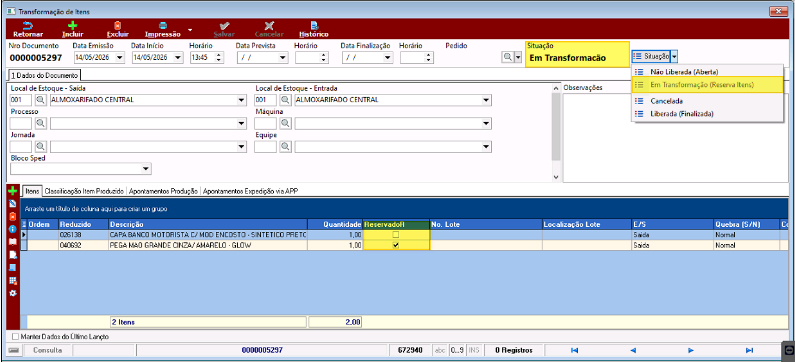Click the document form vertical scrollbar
The width and height of the screenshot is (795, 362).
(x=556, y=132)
